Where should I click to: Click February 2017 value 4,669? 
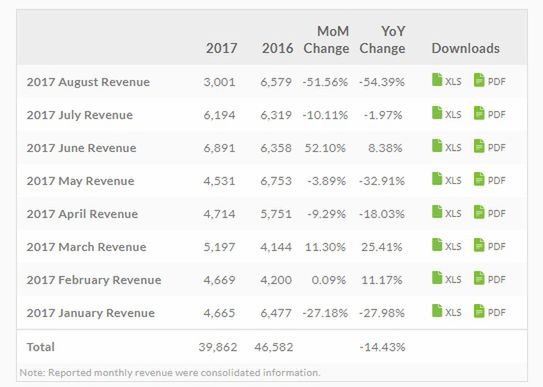tap(220, 280)
